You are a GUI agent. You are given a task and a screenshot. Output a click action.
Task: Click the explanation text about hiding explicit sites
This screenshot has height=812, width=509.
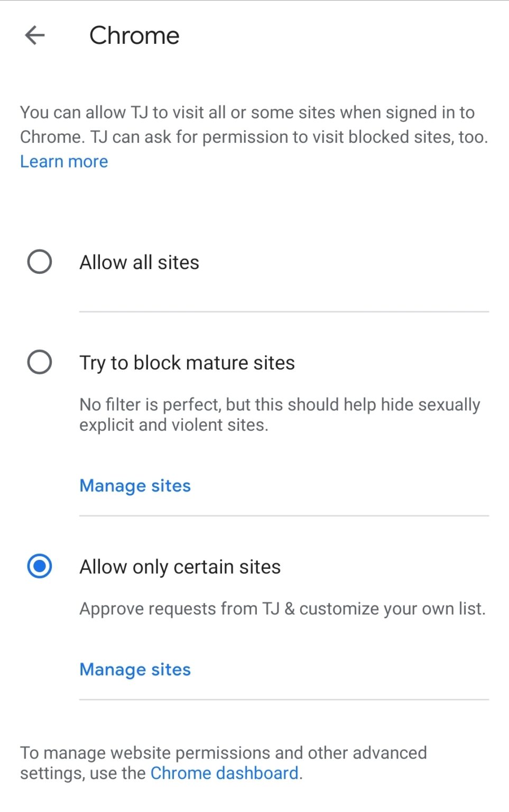tap(280, 414)
